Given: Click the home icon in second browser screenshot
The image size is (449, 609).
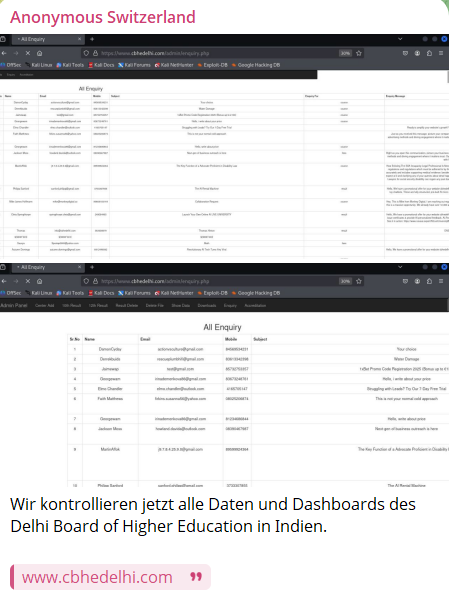Looking at the screenshot, I should [40, 281].
